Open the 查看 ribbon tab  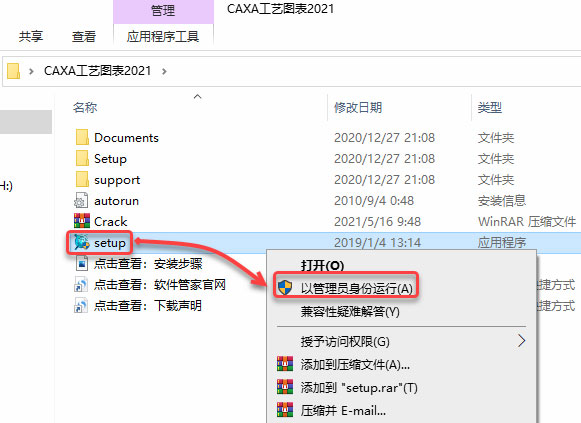click(x=84, y=36)
